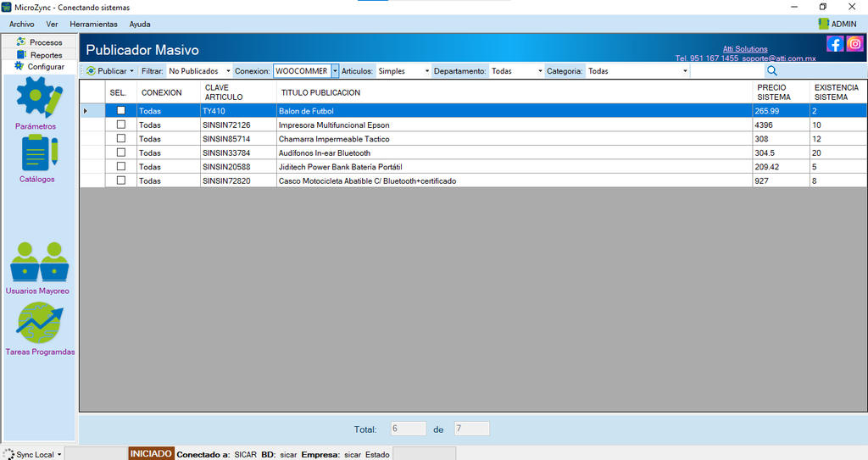Check the Impresora Multifuncional Epson checkbox
Viewport: 868px width, 460px height.
point(121,125)
